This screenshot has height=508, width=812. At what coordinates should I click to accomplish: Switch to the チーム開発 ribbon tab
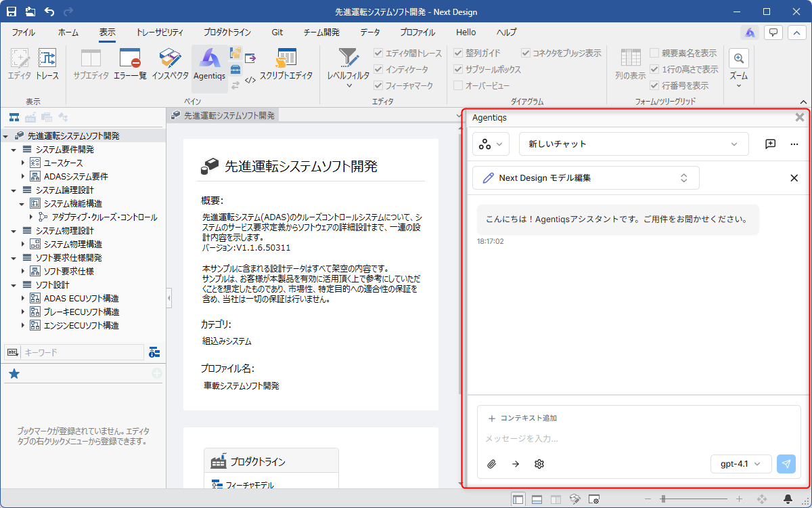(x=321, y=32)
